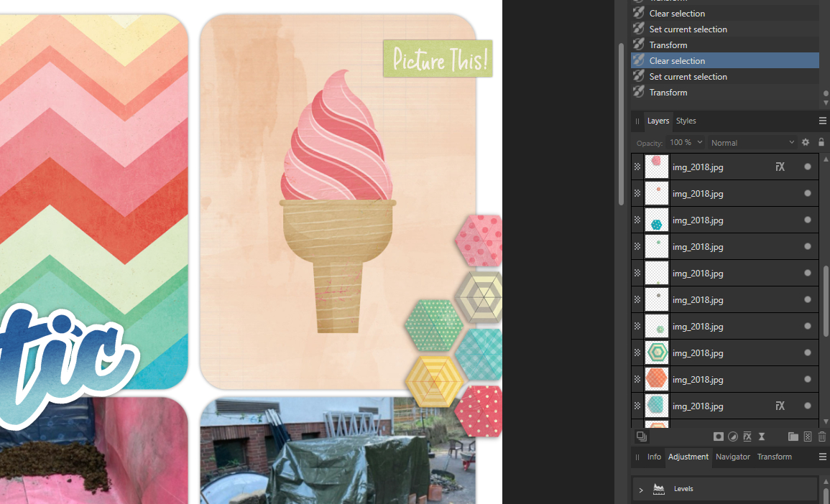
Task: Hide the pink hexagon layer
Action: pyautogui.click(x=808, y=167)
